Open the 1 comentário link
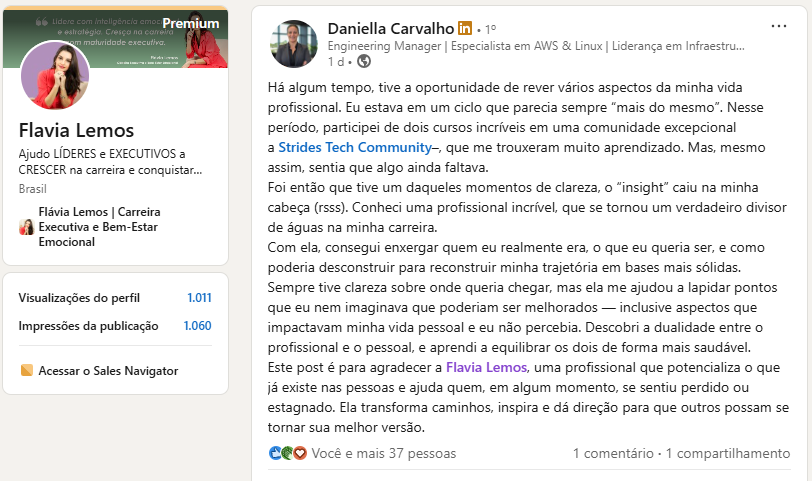Screen dimensions: 812x481 [x=615, y=453]
